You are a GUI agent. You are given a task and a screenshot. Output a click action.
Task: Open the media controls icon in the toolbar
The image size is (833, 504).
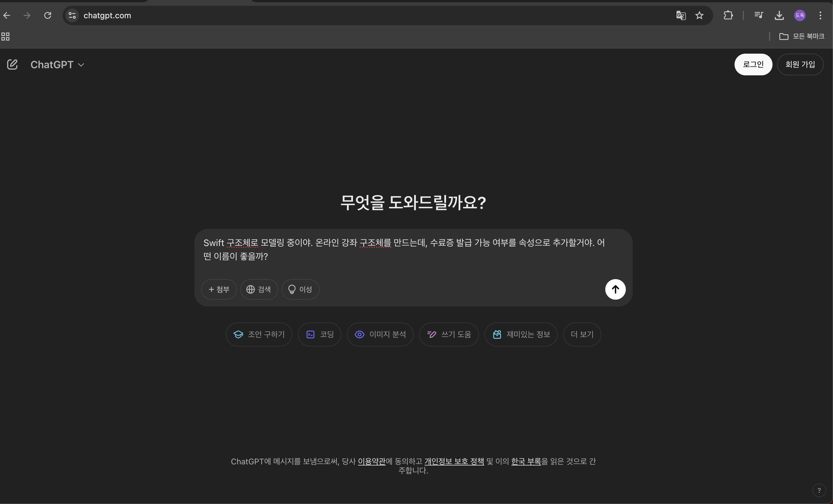pos(758,15)
